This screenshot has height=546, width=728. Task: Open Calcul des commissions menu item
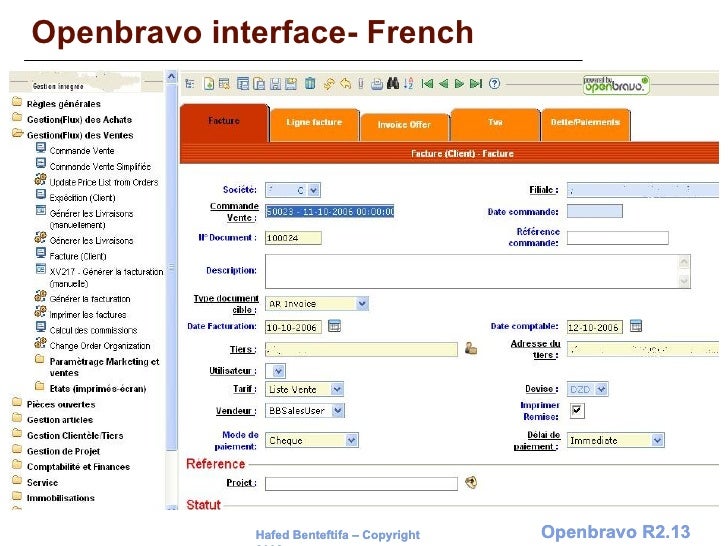pyautogui.click(x=93, y=331)
